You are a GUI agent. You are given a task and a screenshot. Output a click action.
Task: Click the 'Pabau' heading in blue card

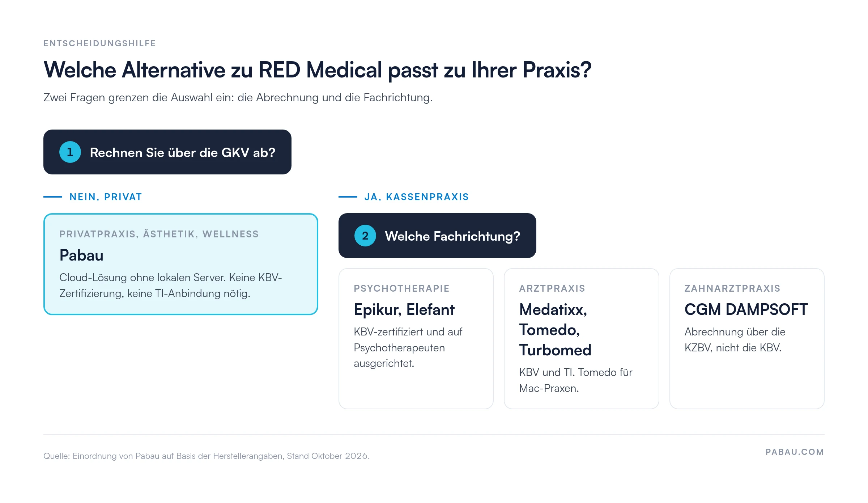pos(81,255)
